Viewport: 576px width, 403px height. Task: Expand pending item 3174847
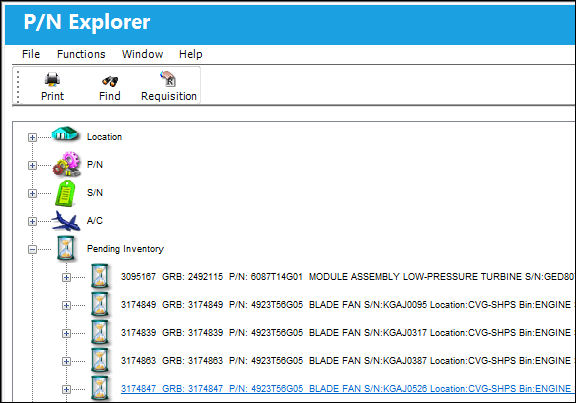66,389
